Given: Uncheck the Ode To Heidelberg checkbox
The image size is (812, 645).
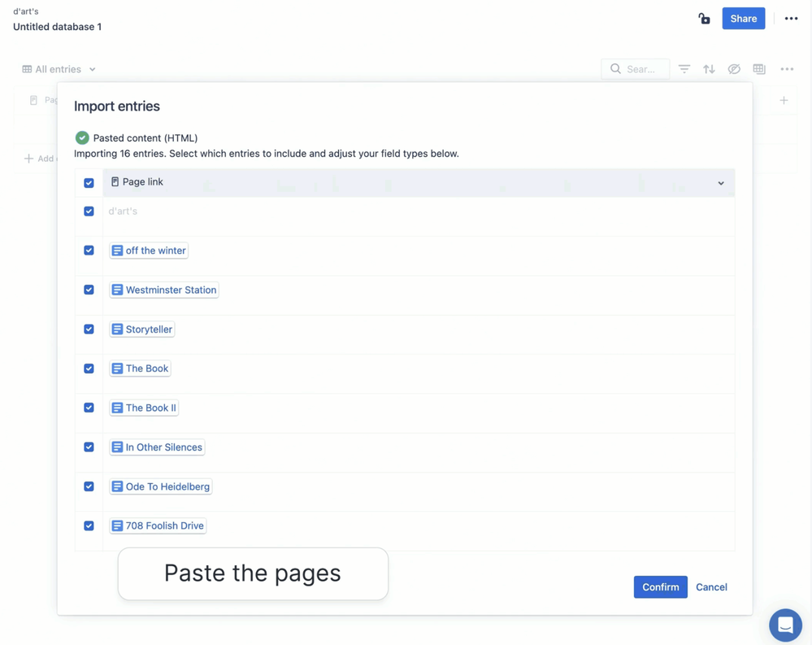Looking at the screenshot, I should click(x=89, y=486).
